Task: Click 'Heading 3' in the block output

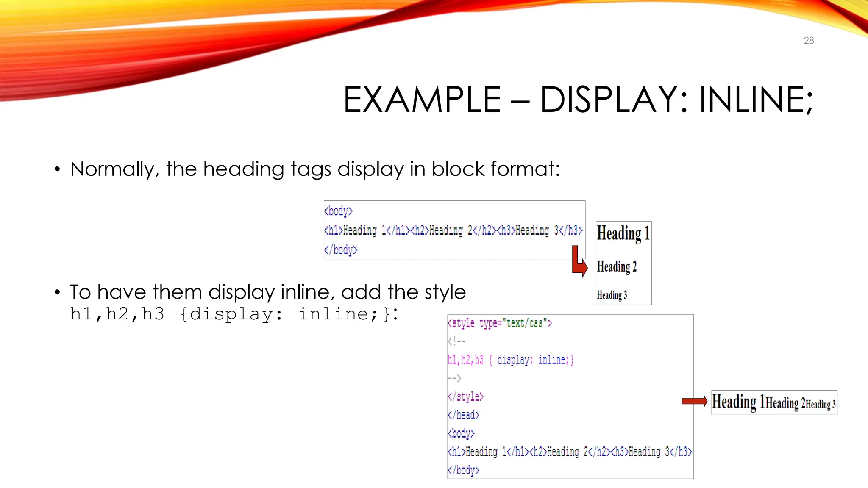Action: [x=612, y=295]
